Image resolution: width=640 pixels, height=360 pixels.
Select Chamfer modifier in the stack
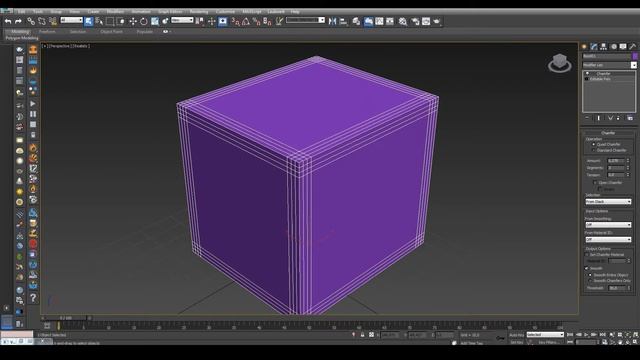click(603, 73)
